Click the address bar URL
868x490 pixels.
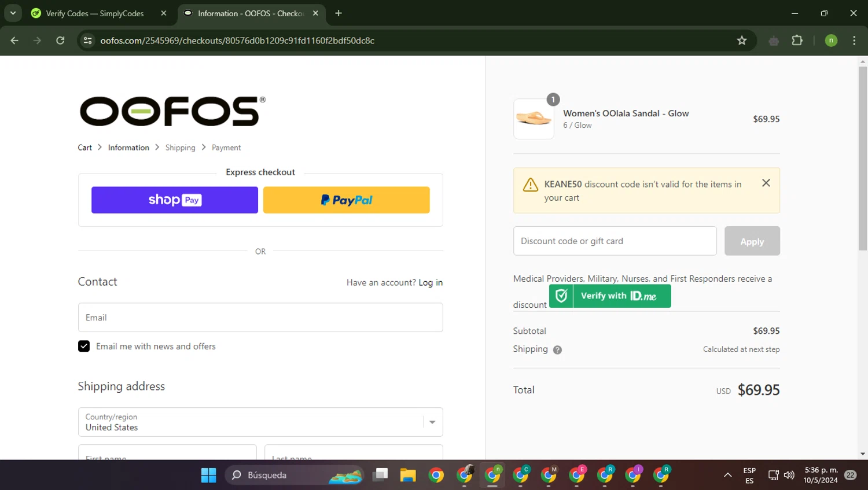[237, 40]
